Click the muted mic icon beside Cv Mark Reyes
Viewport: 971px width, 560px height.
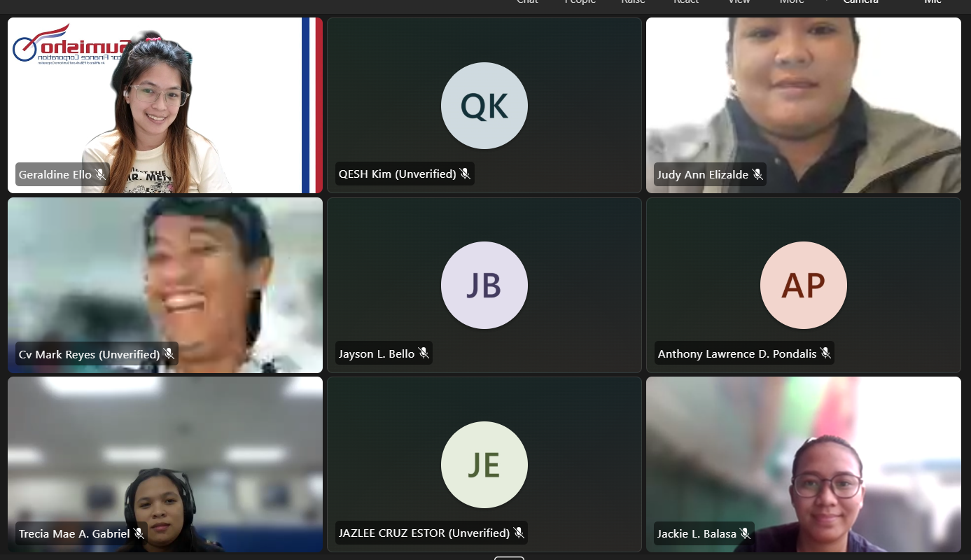(x=169, y=354)
